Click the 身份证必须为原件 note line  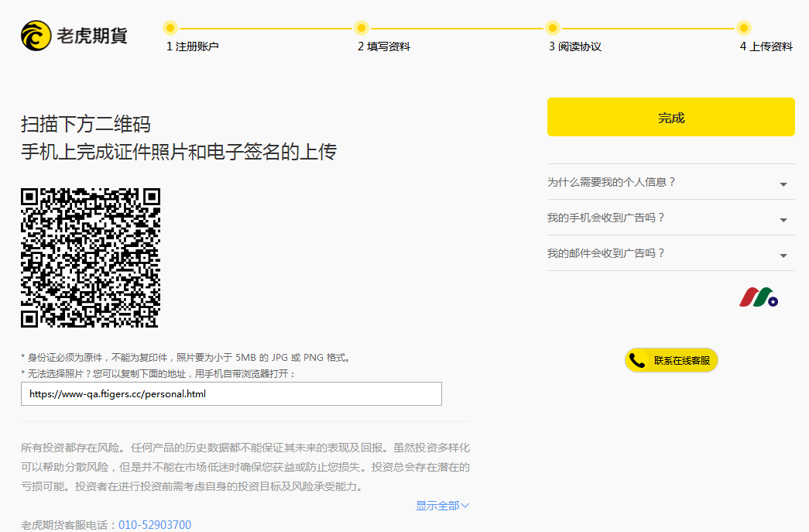pyautogui.click(x=187, y=358)
